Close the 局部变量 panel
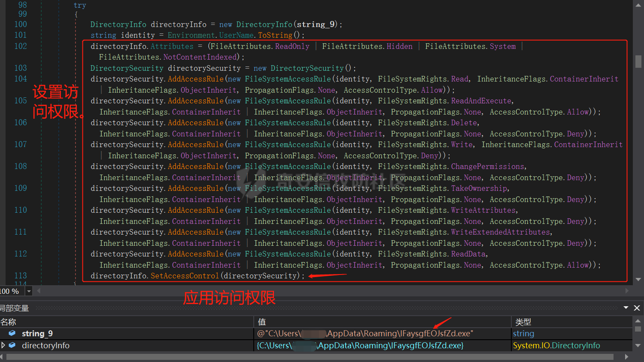 pos(637,308)
